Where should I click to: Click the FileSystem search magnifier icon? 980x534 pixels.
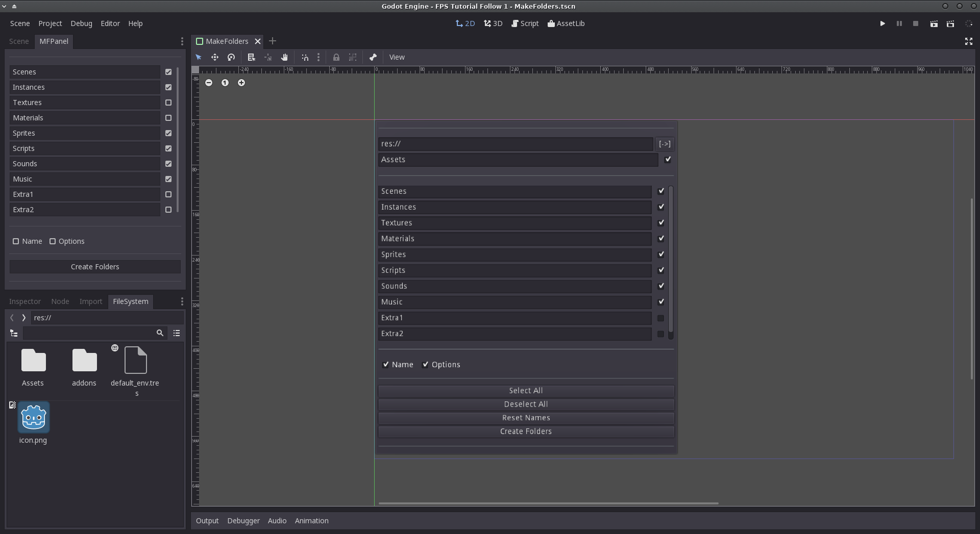[x=160, y=333]
